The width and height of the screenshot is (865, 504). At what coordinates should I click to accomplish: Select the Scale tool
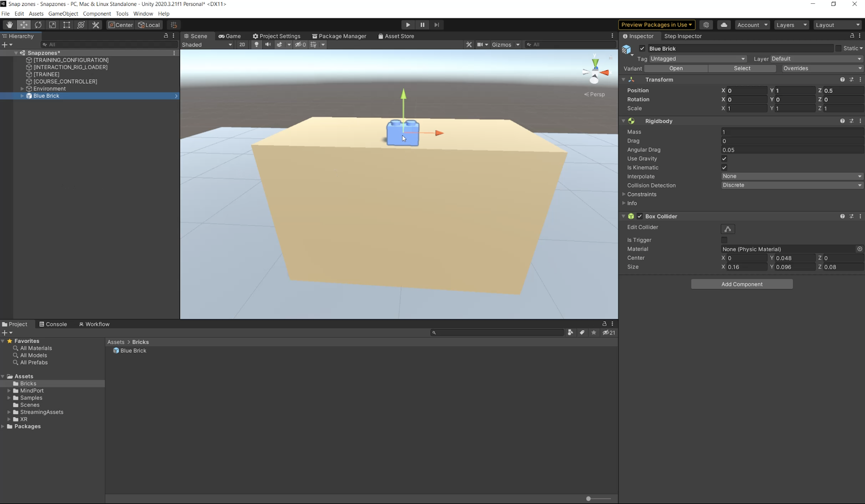[52, 25]
